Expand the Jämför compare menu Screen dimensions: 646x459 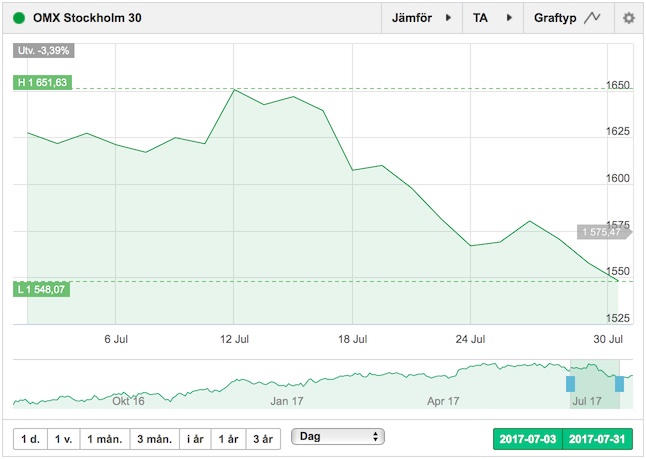pos(422,18)
